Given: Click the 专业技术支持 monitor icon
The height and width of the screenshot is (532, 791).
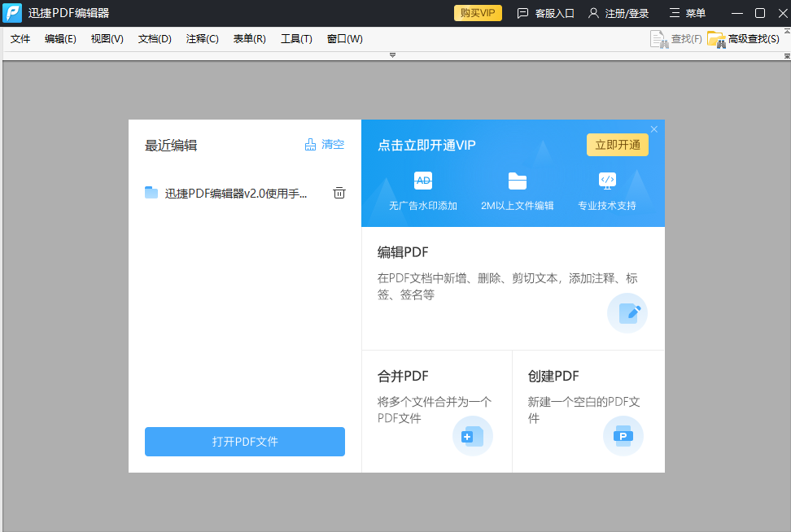Looking at the screenshot, I should (x=607, y=181).
